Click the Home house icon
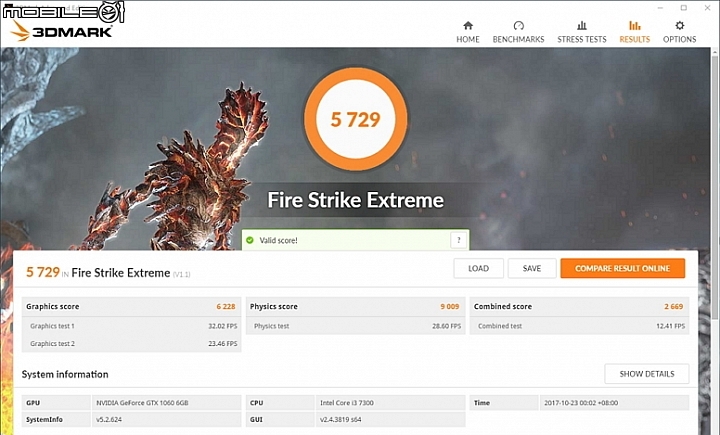Viewport: 720px width, 435px height. 468,25
